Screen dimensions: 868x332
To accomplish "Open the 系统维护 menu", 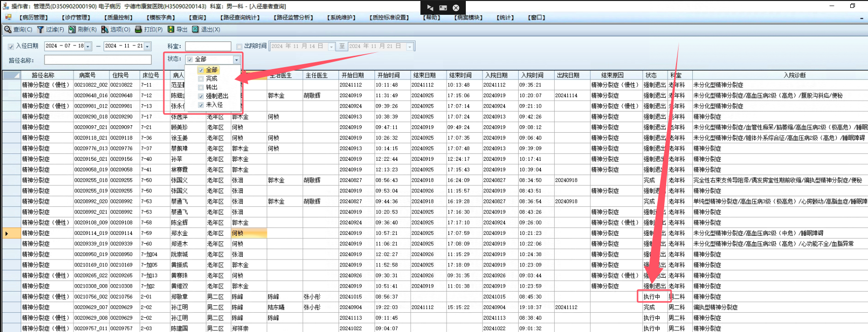I will (x=341, y=18).
